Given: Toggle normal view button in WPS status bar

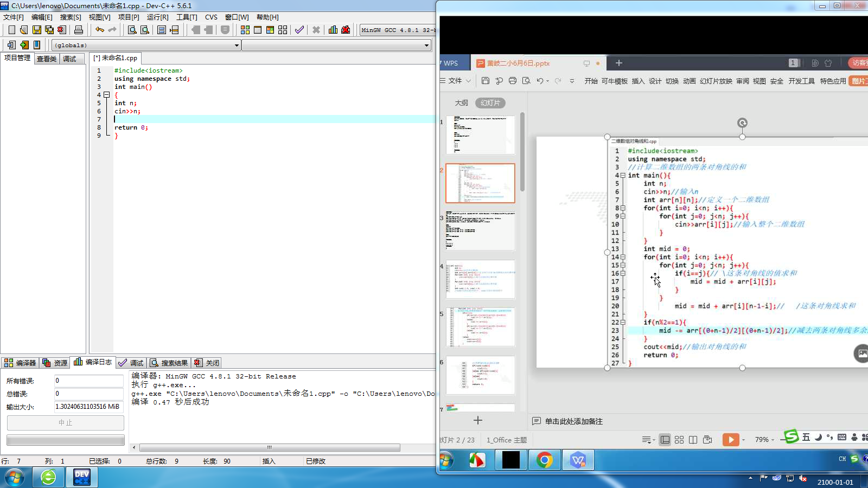Looking at the screenshot, I should pyautogui.click(x=665, y=440).
